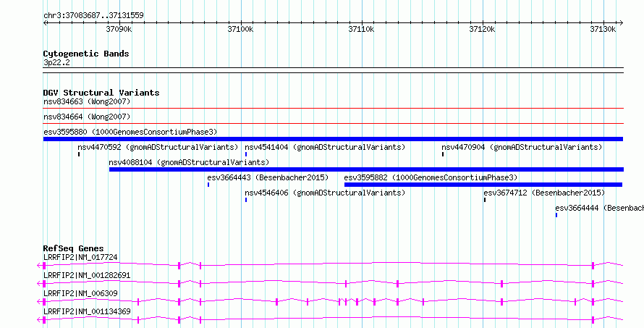This screenshot has width=644, height=328.
Task: Click the nsv4470904 small black marker
Action: click(x=443, y=154)
